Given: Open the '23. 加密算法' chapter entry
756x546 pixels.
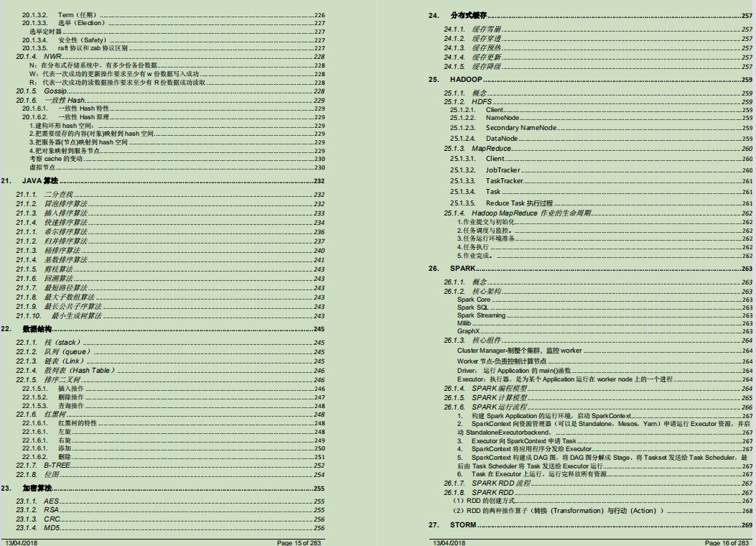Looking at the screenshot, I should point(163,488).
